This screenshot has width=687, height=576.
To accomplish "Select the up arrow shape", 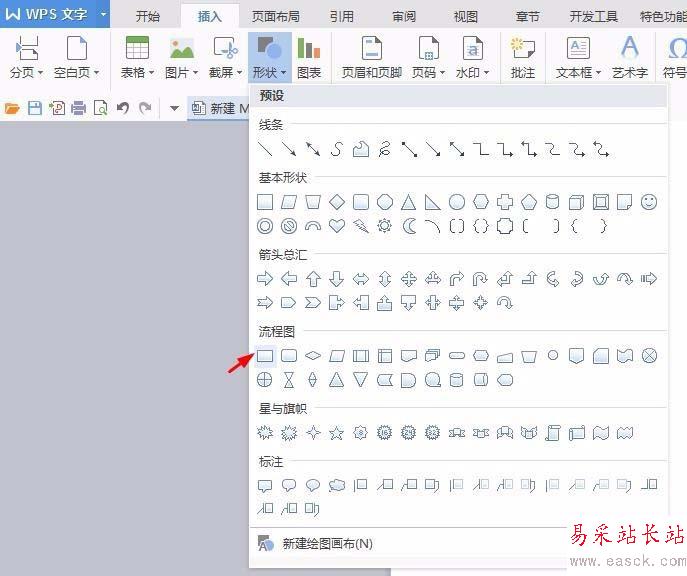I will click(x=313, y=279).
